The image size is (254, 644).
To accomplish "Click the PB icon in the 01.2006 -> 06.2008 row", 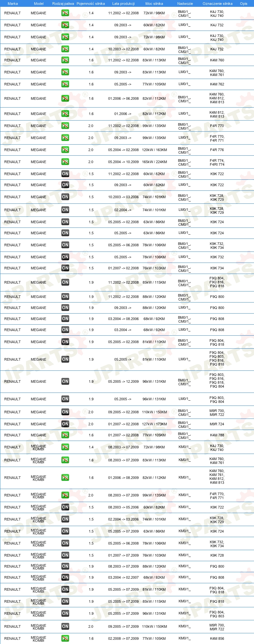I will point(65,98).
